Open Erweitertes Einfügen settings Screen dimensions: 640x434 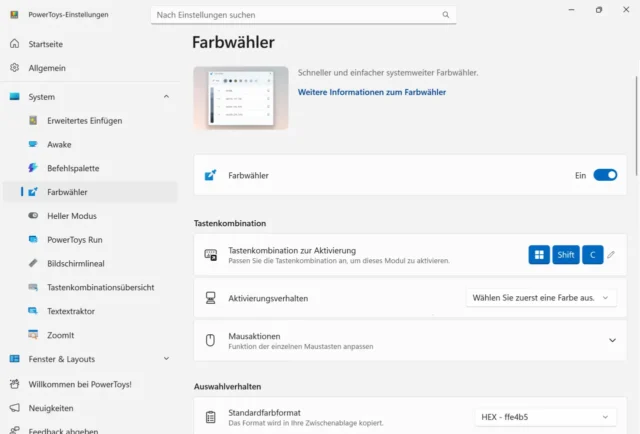(84, 121)
